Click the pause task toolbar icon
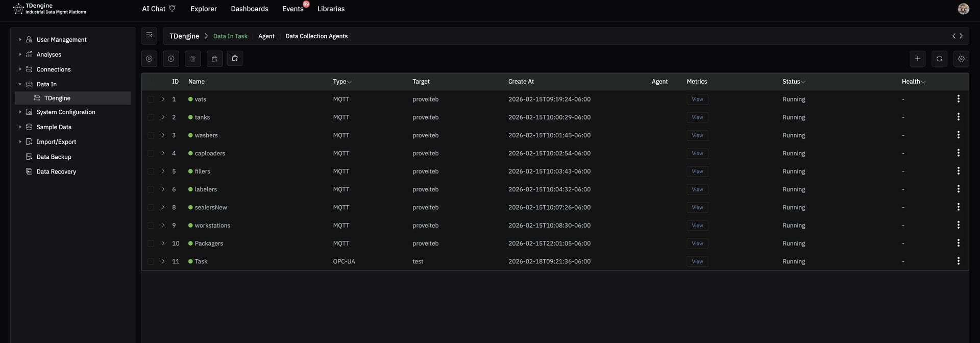 [x=171, y=59]
